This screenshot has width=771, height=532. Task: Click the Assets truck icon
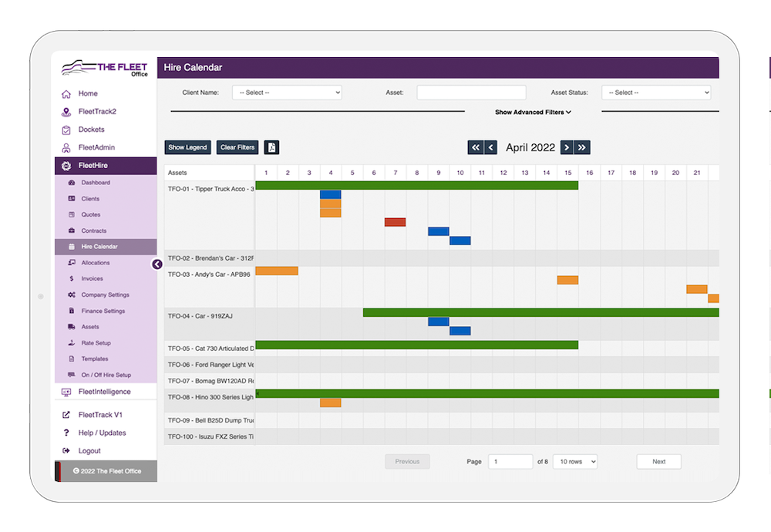[x=71, y=326]
